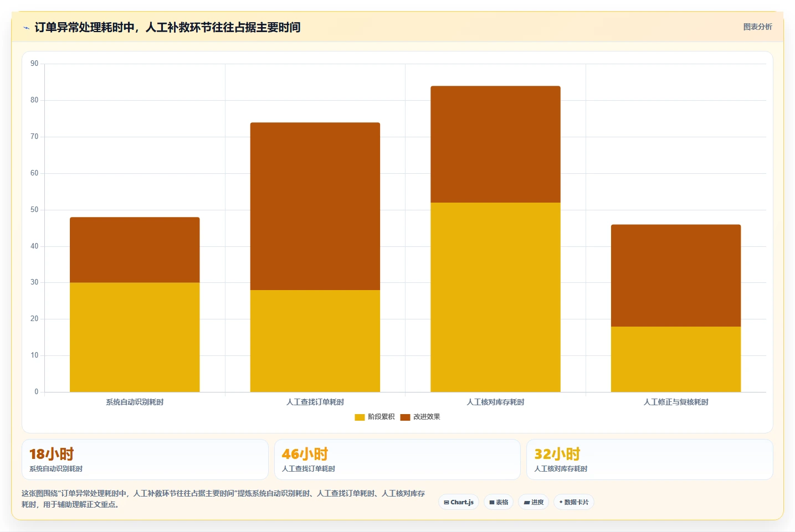Click the x-axis label 人工查找订单耗时

(x=315, y=402)
